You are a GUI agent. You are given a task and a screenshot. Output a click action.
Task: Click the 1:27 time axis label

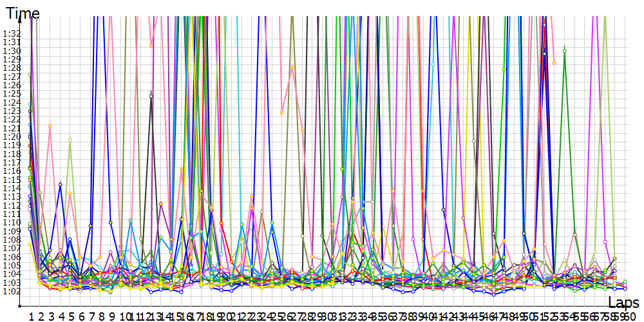click(x=11, y=77)
